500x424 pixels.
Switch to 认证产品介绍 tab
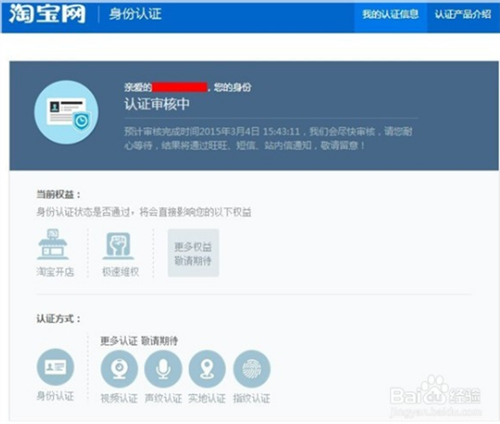pos(463,14)
